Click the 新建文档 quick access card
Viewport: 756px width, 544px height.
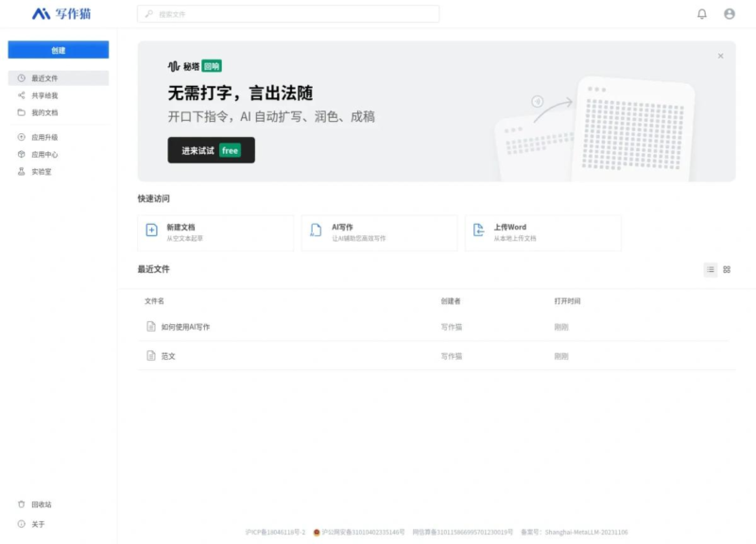[215, 232]
